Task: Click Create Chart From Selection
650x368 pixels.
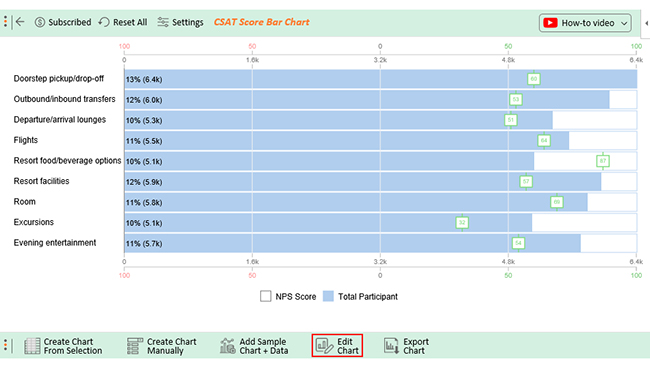Action: pos(63,346)
